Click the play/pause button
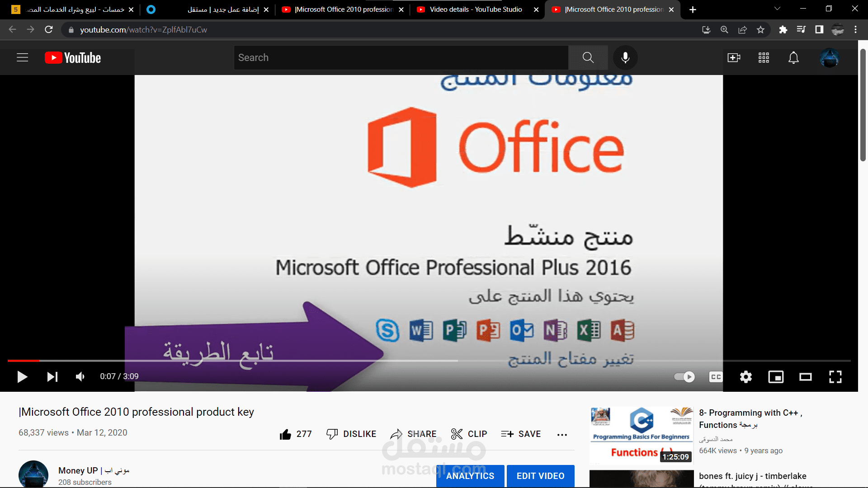This screenshot has width=868, height=488. point(21,376)
